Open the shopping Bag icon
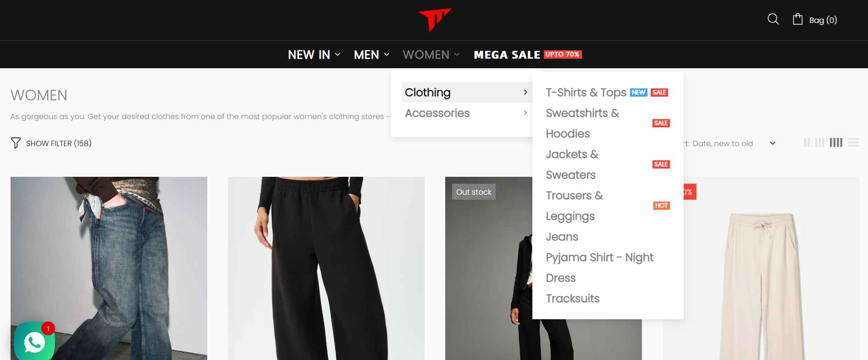This screenshot has width=868, height=360. coord(798,19)
